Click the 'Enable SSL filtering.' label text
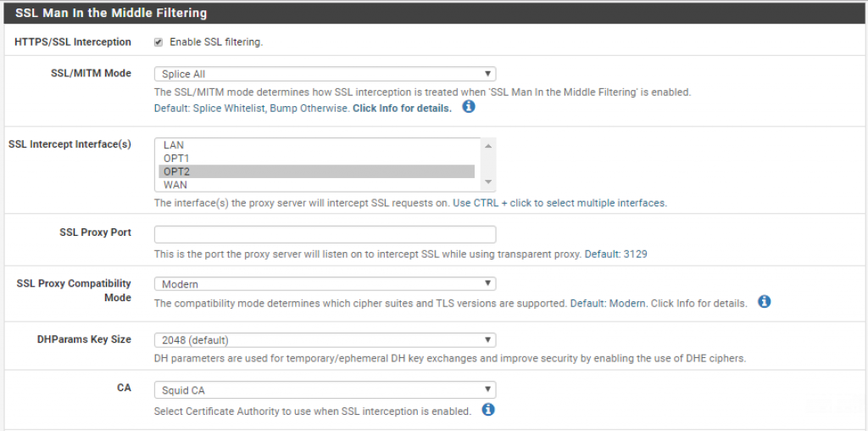The height and width of the screenshot is (431, 868). pos(216,42)
